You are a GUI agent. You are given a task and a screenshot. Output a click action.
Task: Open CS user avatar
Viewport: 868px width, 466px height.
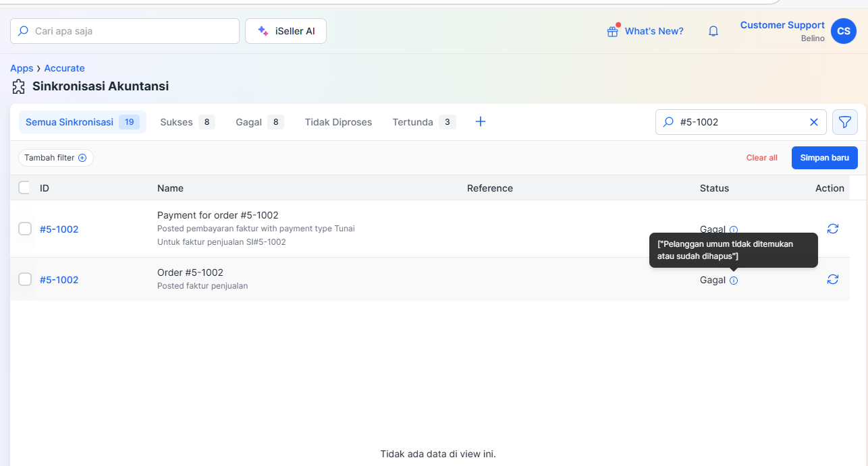tap(844, 31)
